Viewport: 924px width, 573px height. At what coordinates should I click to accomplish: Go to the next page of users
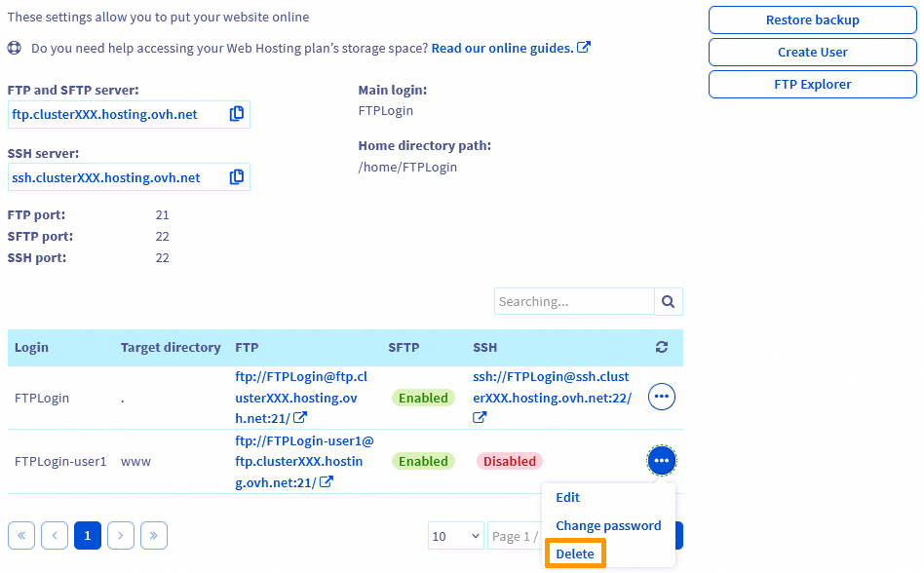tap(120, 535)
